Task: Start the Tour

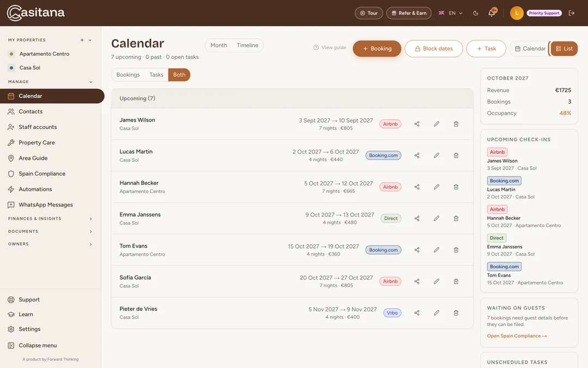Action: 369,13
